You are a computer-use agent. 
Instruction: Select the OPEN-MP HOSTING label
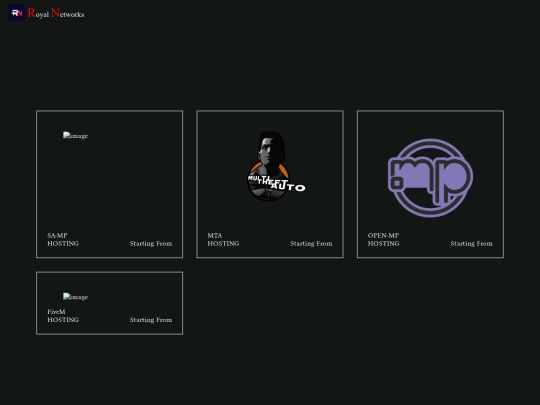pos(384,239)
